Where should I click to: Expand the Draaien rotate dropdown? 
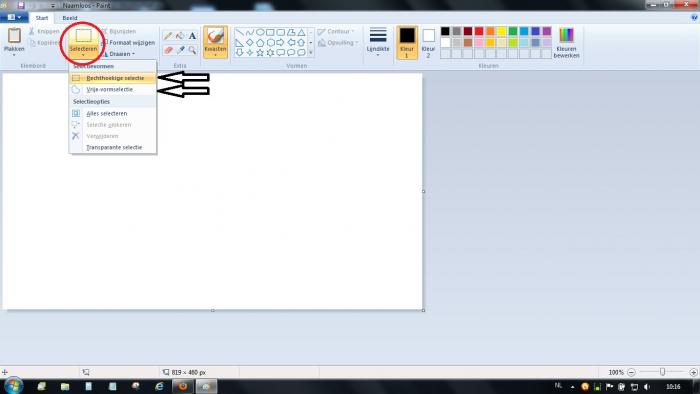click(x=119, y=54)
